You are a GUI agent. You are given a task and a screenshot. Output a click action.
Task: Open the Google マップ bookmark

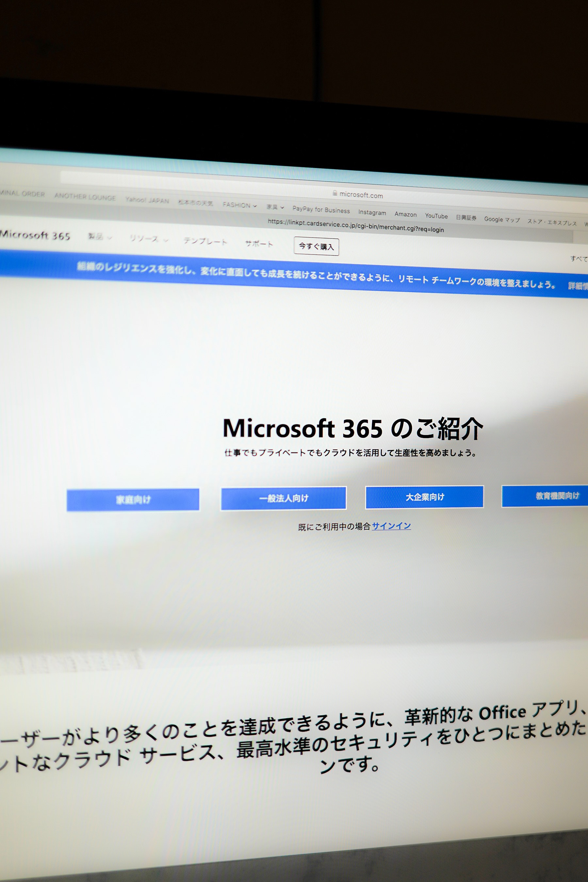pyautogui.click(x=502, y=220)
